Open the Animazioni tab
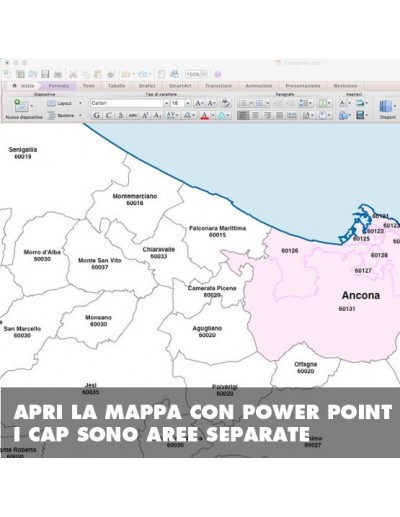 point(259,86)
